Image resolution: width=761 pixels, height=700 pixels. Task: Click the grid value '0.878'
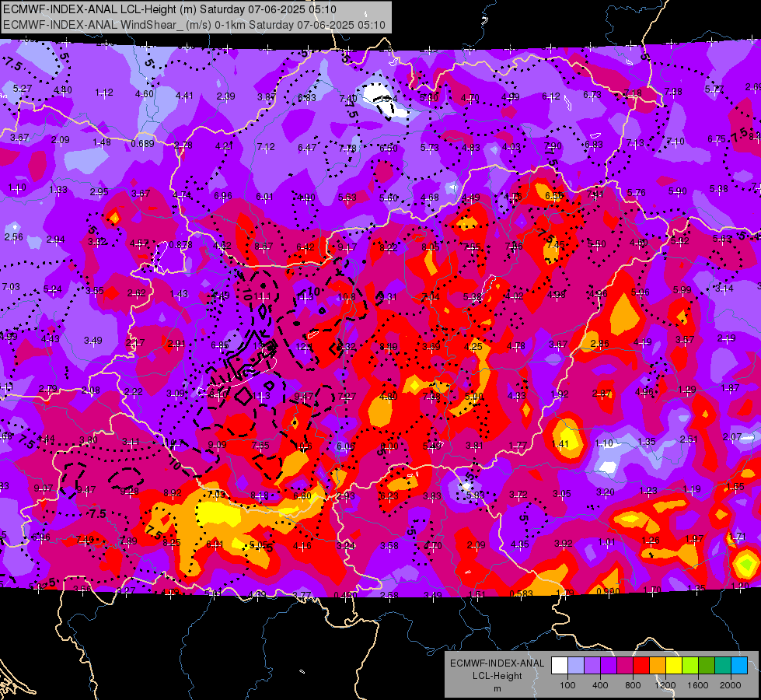(x=180, y=245)
